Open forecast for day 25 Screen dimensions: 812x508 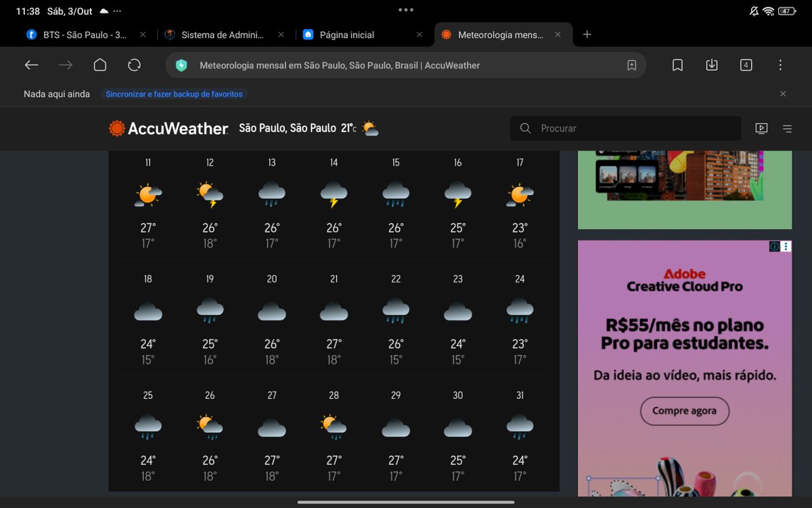click(x=148, y=435)
